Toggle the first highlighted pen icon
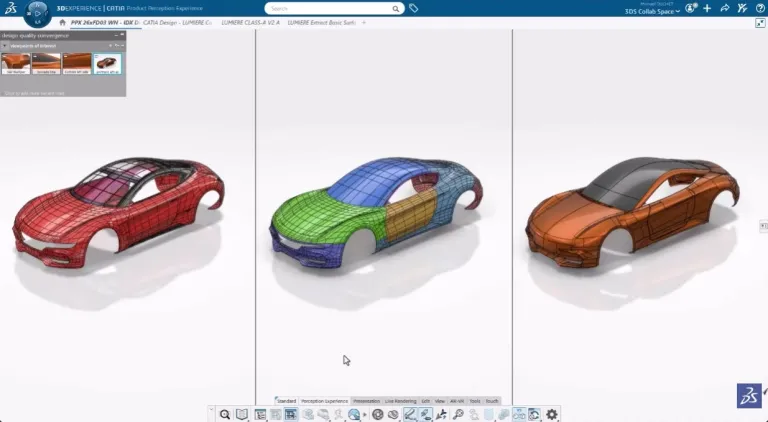This screenshot has width=768, height=422. pos(410,414)
